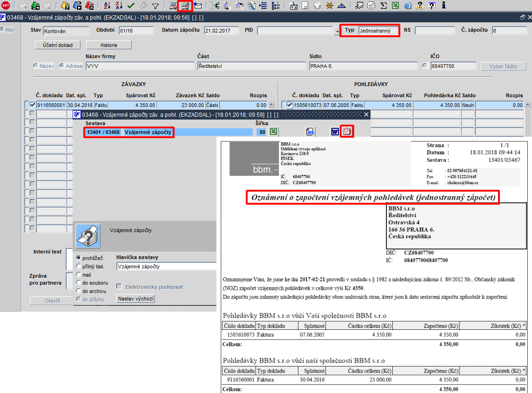Click the help window question mark icon

[431, 6]
